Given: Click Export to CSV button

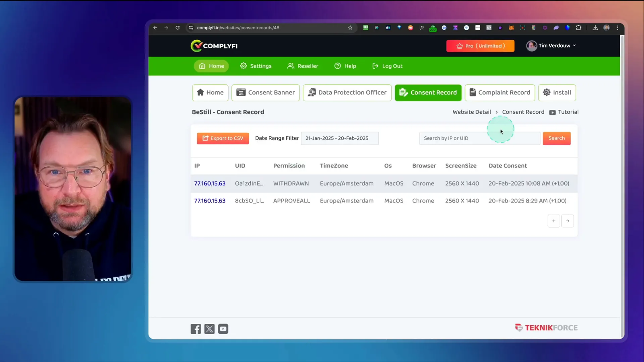Looking at the screenshot, I should pyautogui.click(x=223, y=138).
